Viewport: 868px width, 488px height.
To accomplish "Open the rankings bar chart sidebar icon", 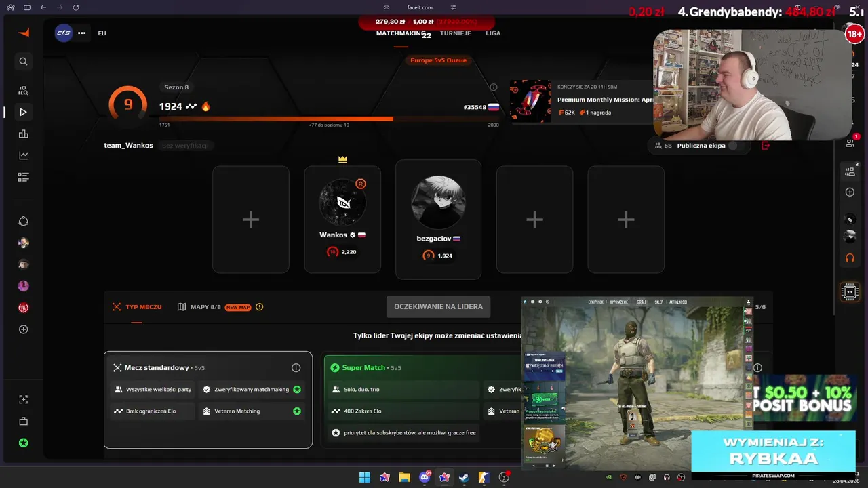I will [23, 134].
